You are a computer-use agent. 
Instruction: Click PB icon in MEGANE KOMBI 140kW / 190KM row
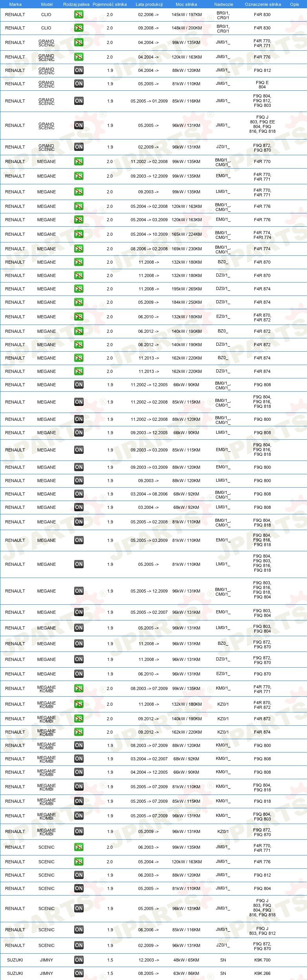pos(79,719)
